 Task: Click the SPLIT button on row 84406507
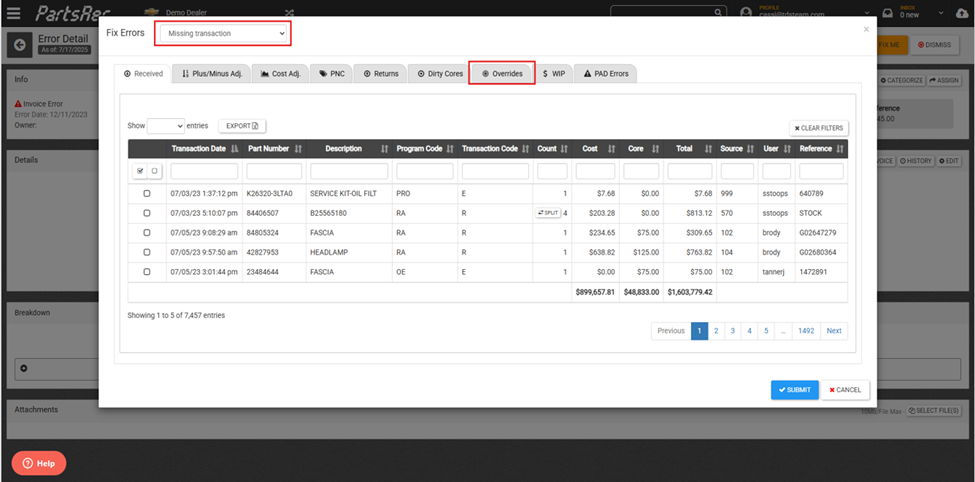pos(548,213)
